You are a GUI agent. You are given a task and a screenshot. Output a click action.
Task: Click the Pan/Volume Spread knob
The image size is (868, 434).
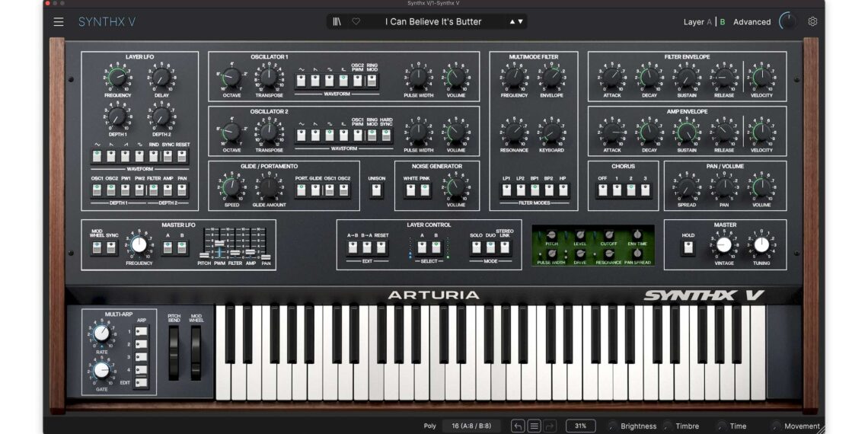click(x=687, y=187)
